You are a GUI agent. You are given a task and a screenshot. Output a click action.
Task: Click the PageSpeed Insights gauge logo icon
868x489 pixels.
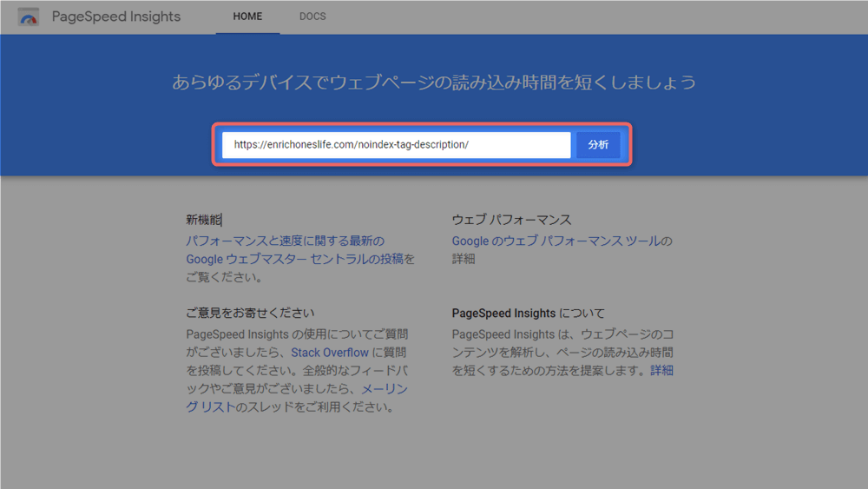(x=29, y=17)
